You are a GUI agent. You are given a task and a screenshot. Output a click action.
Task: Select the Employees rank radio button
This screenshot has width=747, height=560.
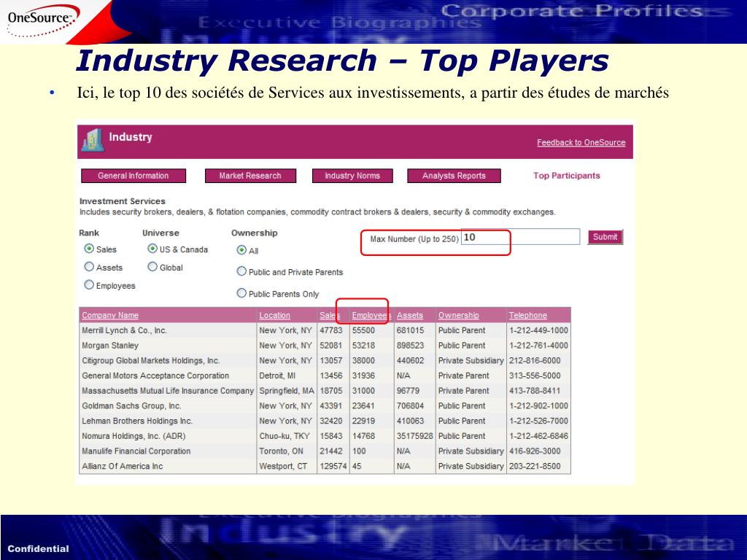(x=89, y=285)
